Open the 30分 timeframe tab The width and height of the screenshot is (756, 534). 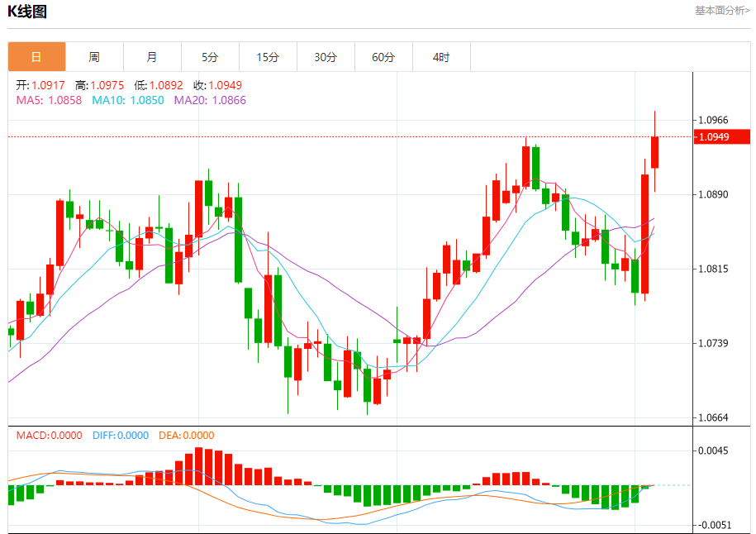[326, 57]
